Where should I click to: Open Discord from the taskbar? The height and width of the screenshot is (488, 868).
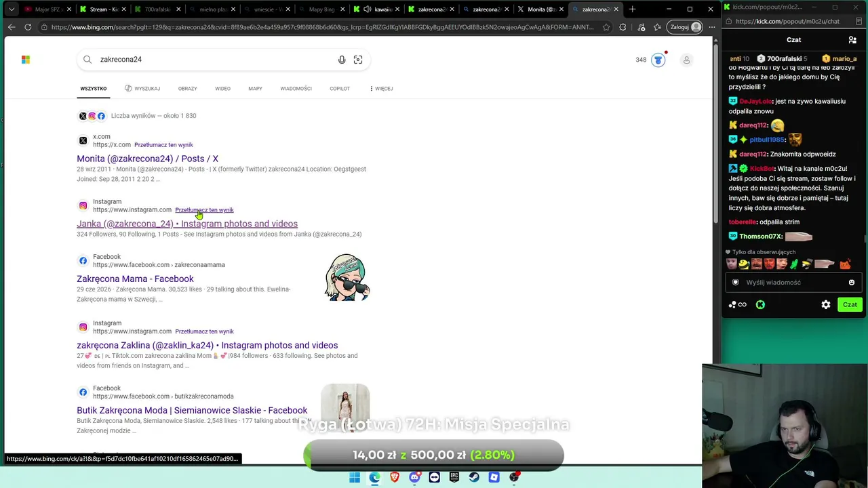point(414,478)
